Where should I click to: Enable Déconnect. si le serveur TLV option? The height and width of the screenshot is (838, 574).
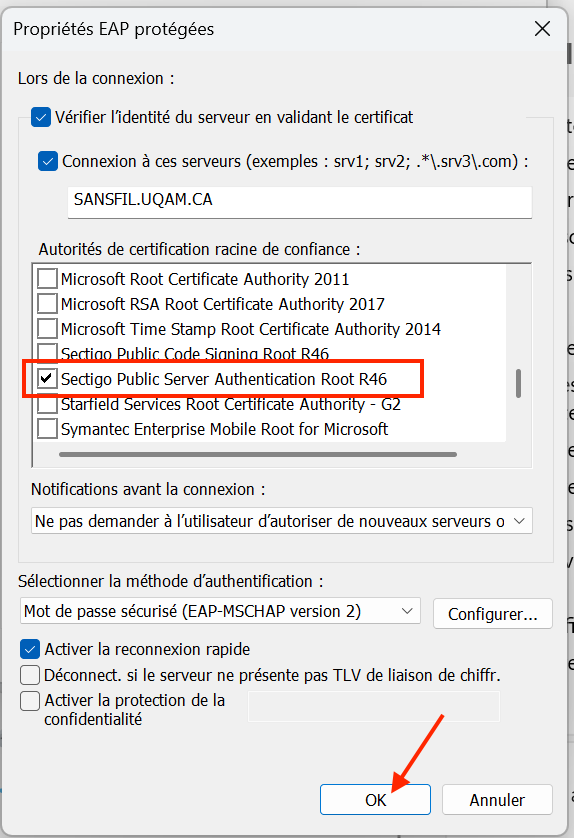29,675
